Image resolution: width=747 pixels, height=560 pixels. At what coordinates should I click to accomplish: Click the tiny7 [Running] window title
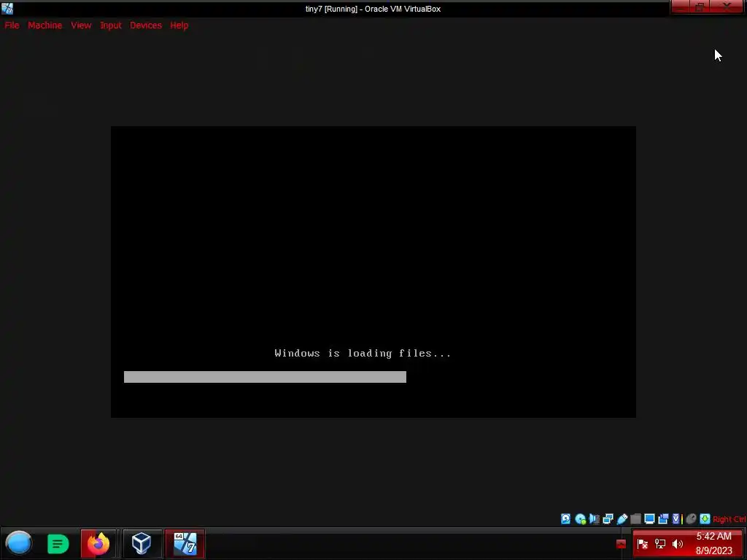[373, 9]
